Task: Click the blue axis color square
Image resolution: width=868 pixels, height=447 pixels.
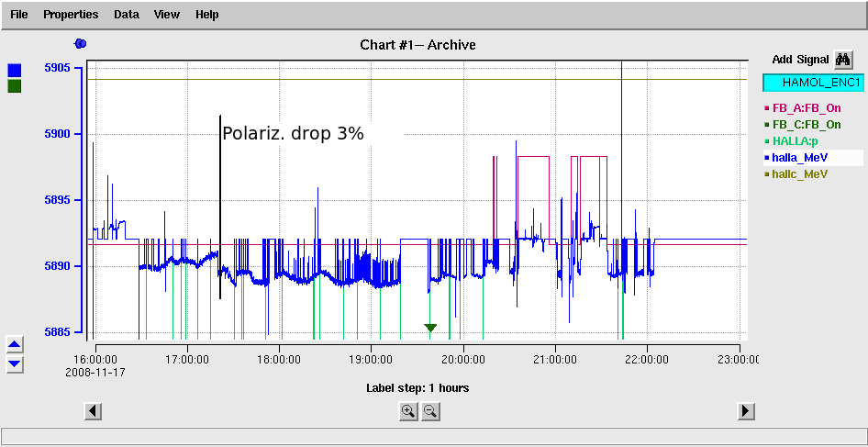Action: pyautogui.click(x=15, y=70)
